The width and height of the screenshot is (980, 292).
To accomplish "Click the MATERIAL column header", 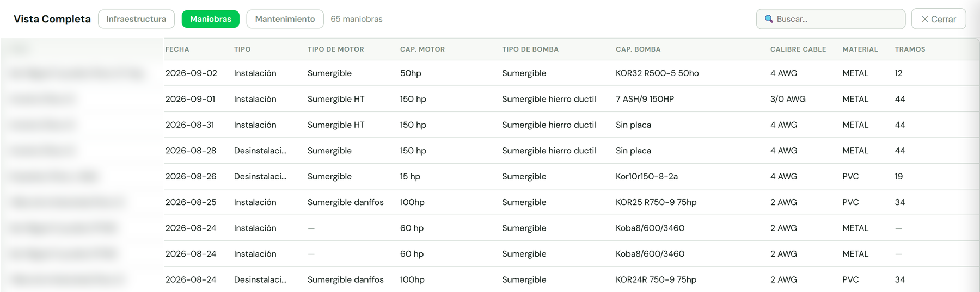I will click(860, 49).
